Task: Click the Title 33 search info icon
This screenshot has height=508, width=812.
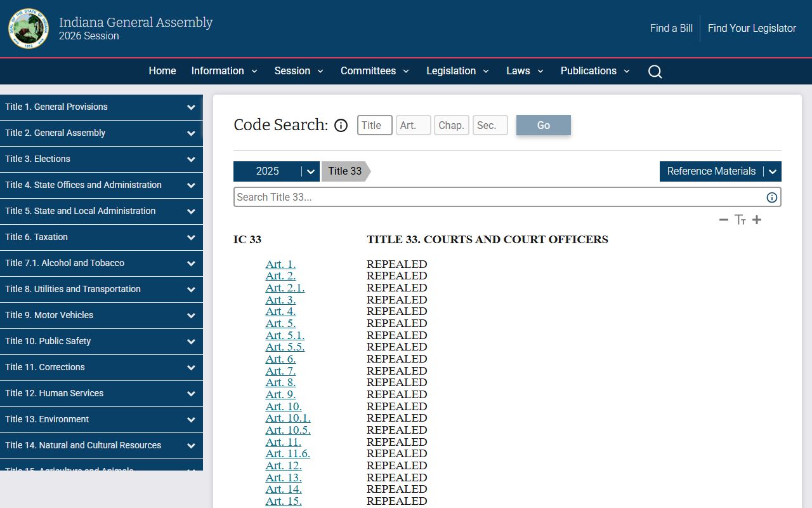Action: tap(772, 197)
